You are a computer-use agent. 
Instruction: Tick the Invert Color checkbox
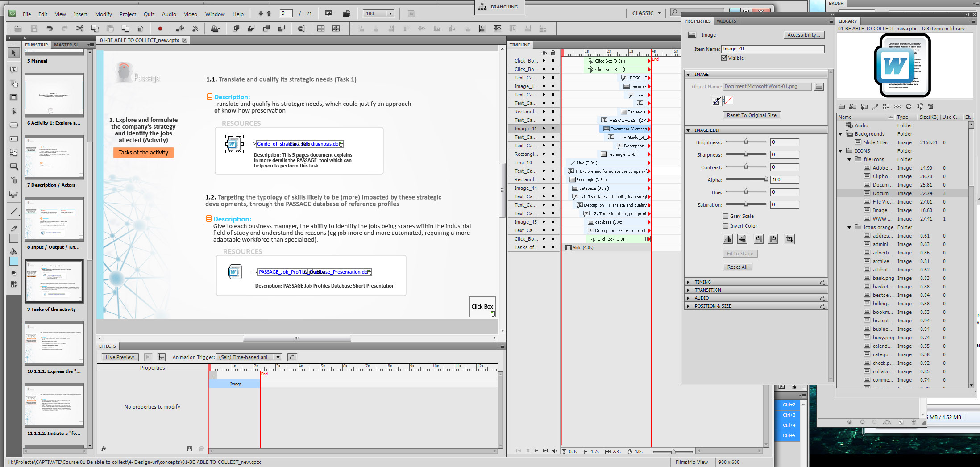click(726, 226)
